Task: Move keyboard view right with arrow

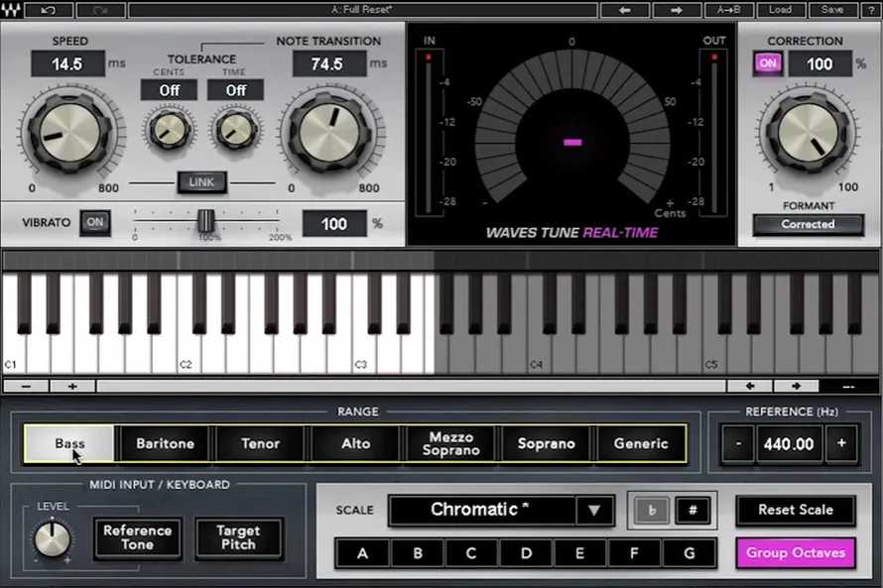Action: 797,386
